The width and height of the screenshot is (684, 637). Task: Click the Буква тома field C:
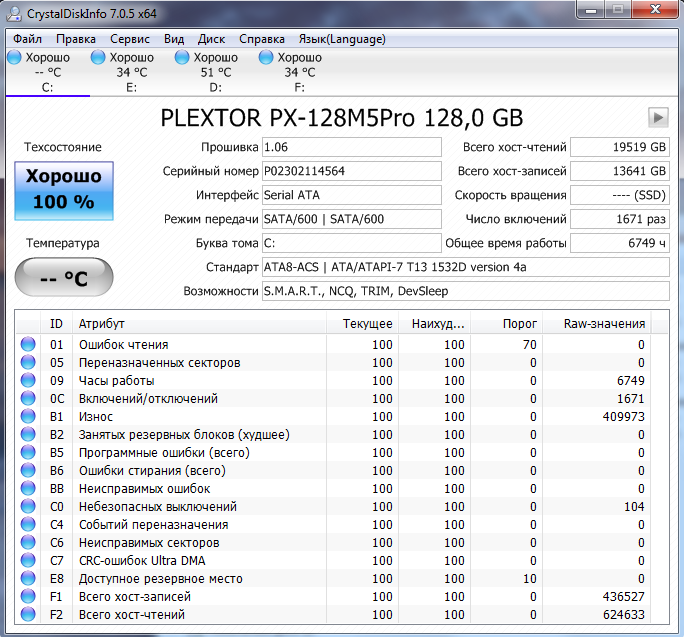coord(352,243)
